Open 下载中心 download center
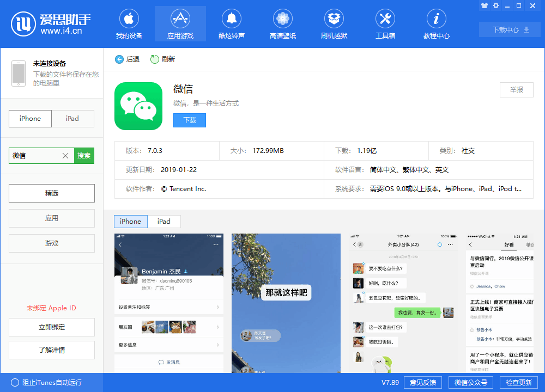Viewport: 545px width, 392px height. (510, 29)
